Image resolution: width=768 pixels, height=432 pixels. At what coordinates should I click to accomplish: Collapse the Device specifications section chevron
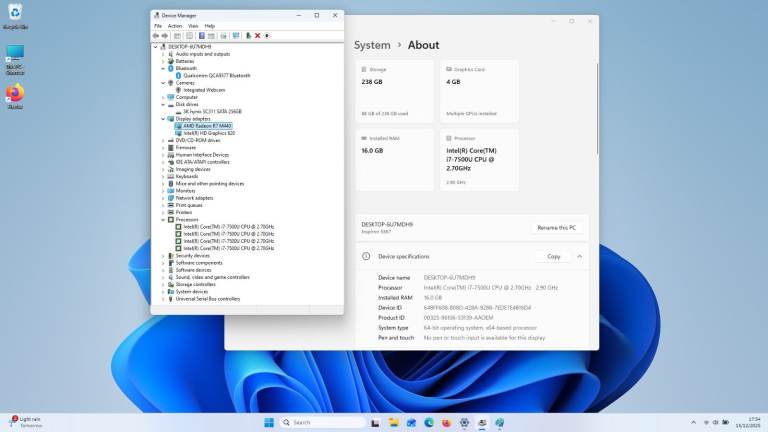click(579, 256)
